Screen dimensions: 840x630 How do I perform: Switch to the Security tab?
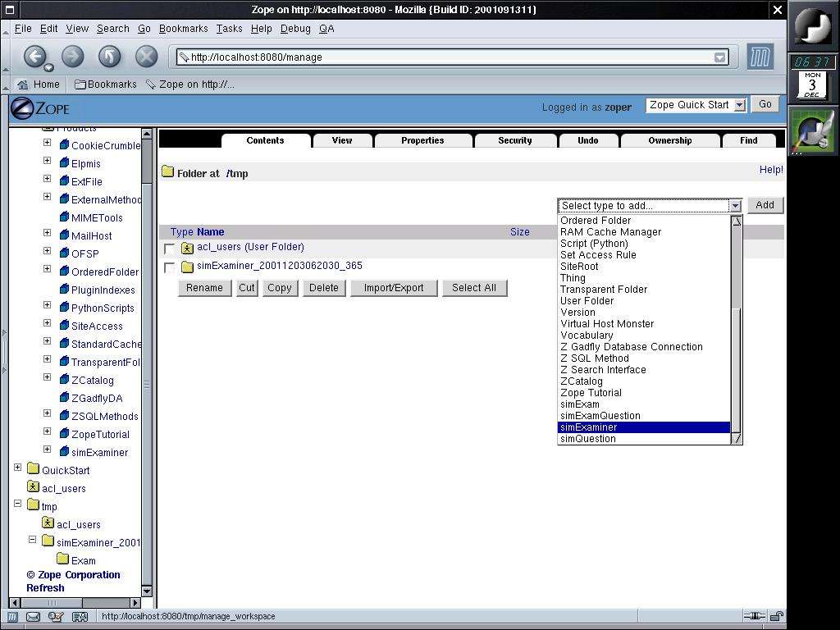[x=515, y=140]
